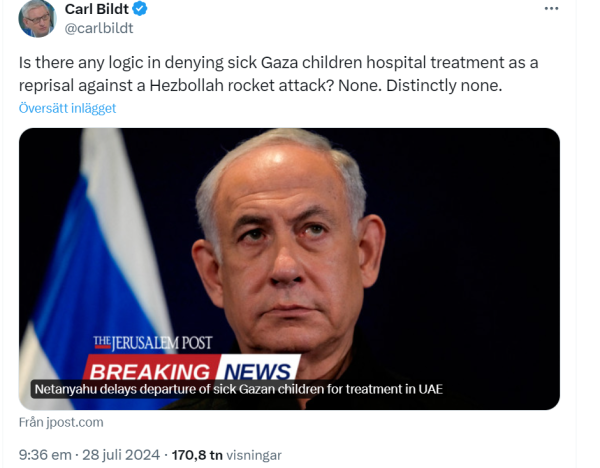
Task: Click the 28 juli 2024 date
Action: tap(121, 455)
